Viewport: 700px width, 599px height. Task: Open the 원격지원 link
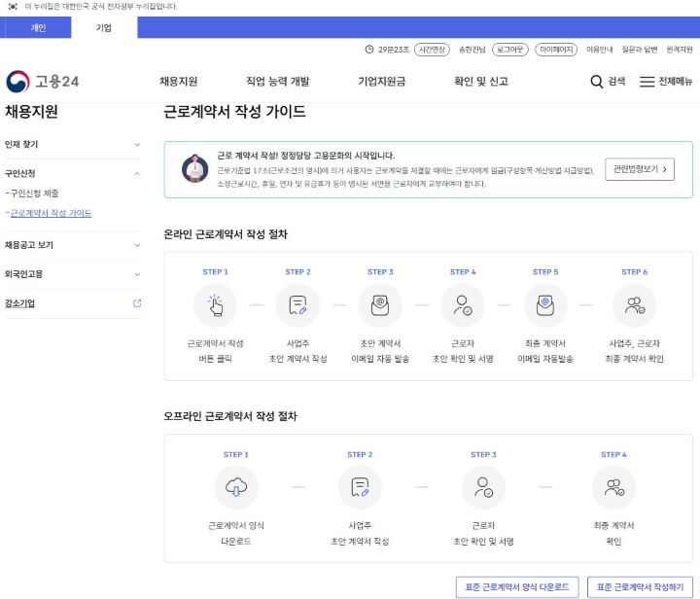tap(679, 50)
